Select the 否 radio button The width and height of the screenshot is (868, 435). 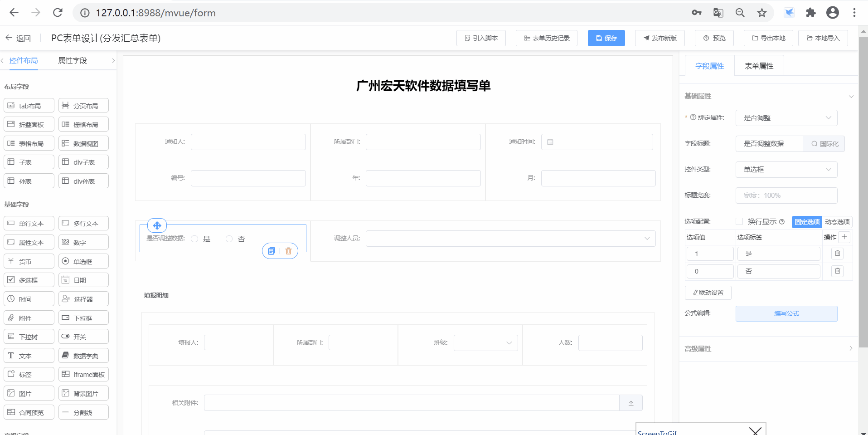click(229, 239)
